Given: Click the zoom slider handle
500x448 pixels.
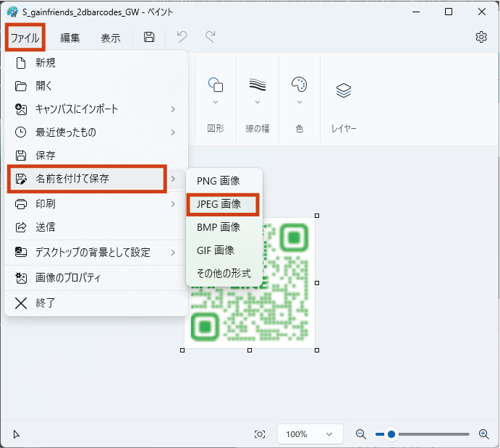Looking at the screenshot, I should point(391,434).
